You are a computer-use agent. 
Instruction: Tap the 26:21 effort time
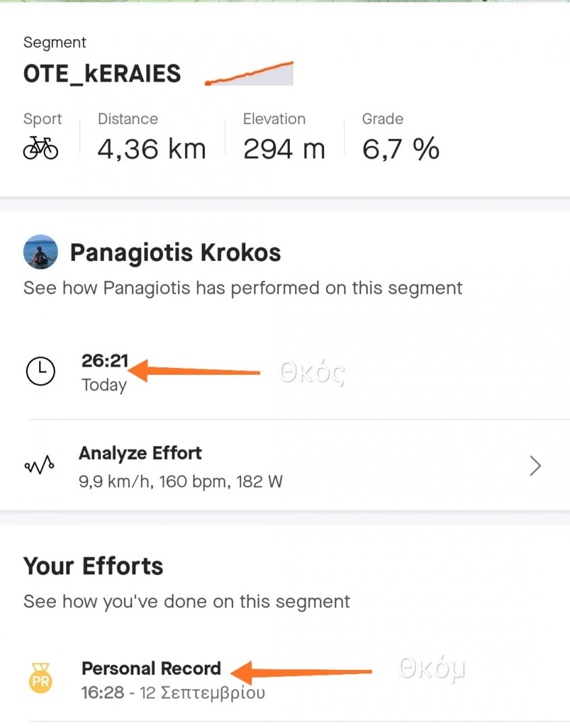click(105, 361)
